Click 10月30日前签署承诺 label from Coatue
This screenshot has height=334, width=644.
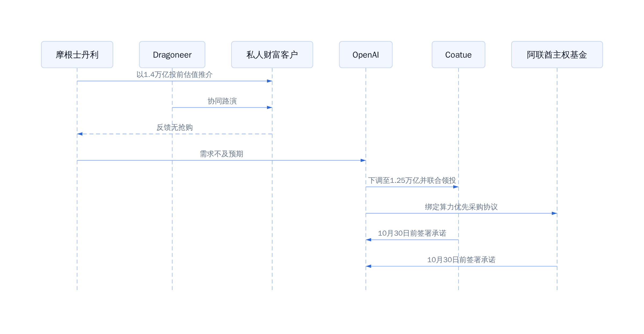(x=412, y=233)
